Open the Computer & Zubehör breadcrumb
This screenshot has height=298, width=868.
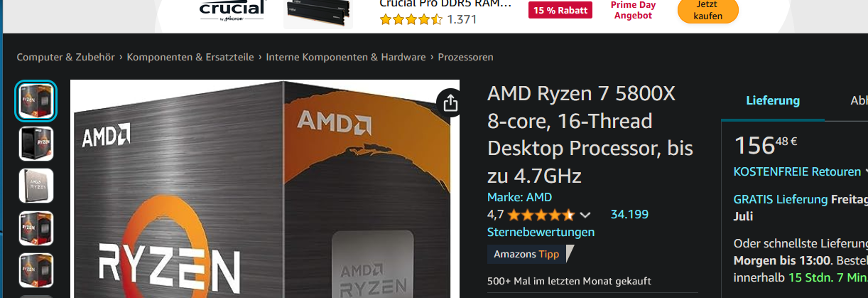(66, 57)
